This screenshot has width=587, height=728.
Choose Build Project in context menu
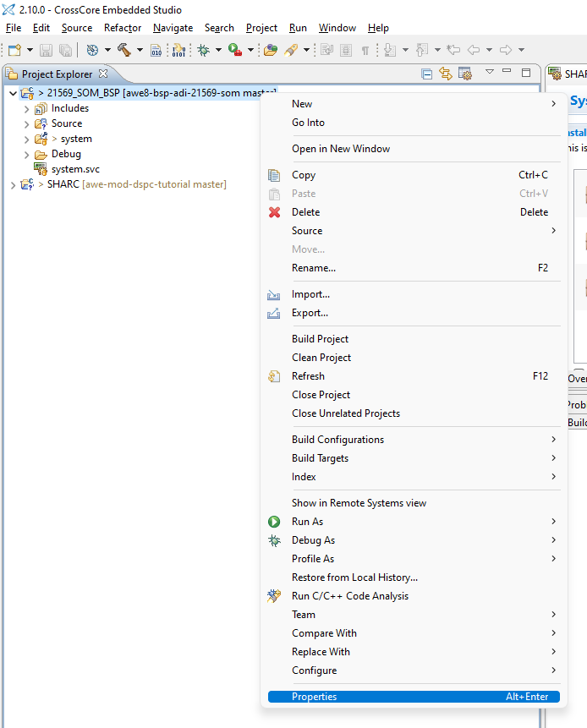click(320, 339)
